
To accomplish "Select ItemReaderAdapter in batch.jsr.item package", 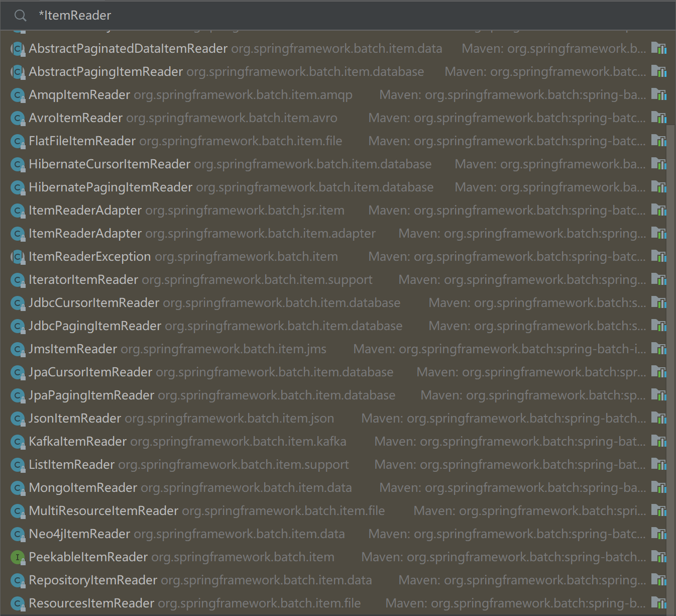I will [85, 211].
